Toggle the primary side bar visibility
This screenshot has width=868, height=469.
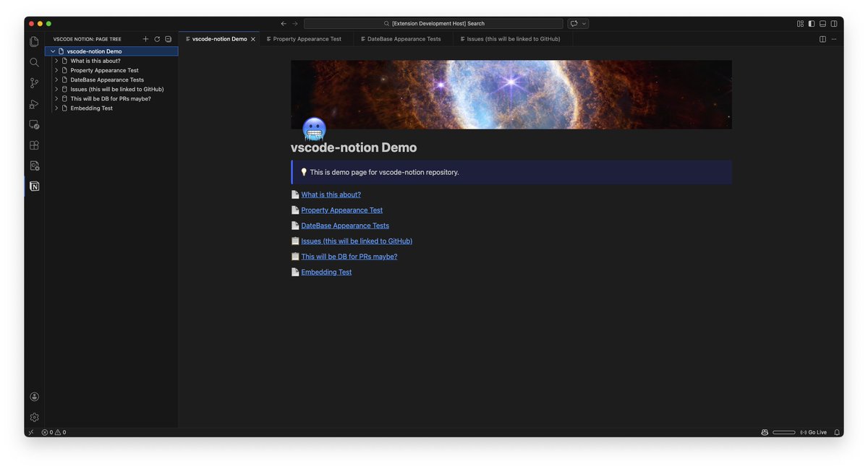click(x=812, y=24)
